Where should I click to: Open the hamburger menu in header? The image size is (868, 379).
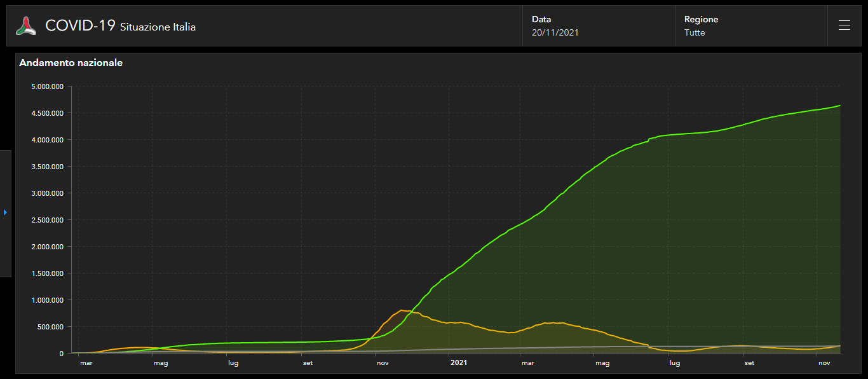click(x=844, y=25)
